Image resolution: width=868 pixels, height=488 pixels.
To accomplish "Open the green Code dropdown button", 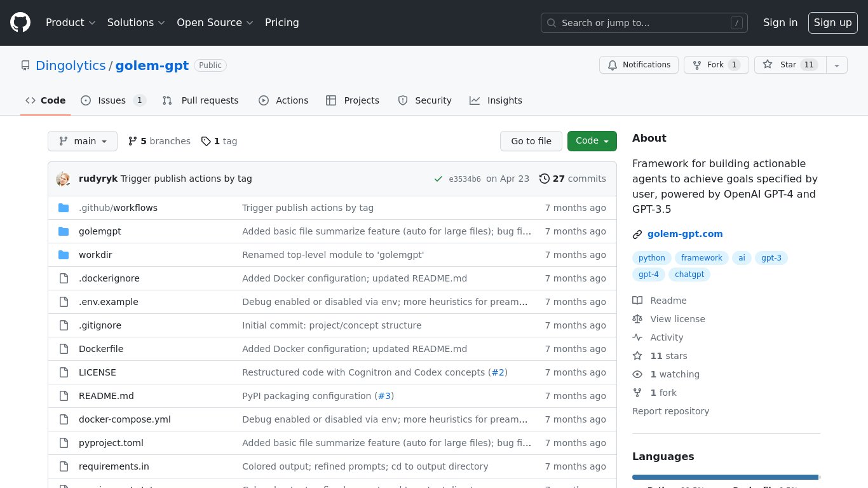I will [592, 141].
